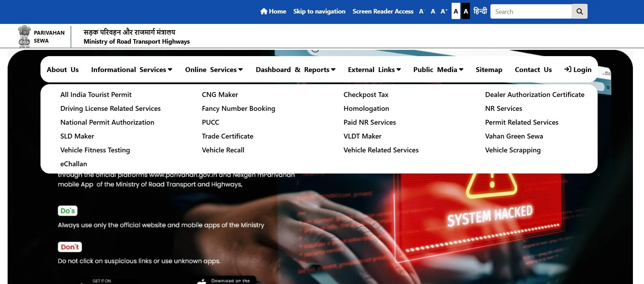
Task: Expand Public Media dropdown
Action: [x=438, y=70]
